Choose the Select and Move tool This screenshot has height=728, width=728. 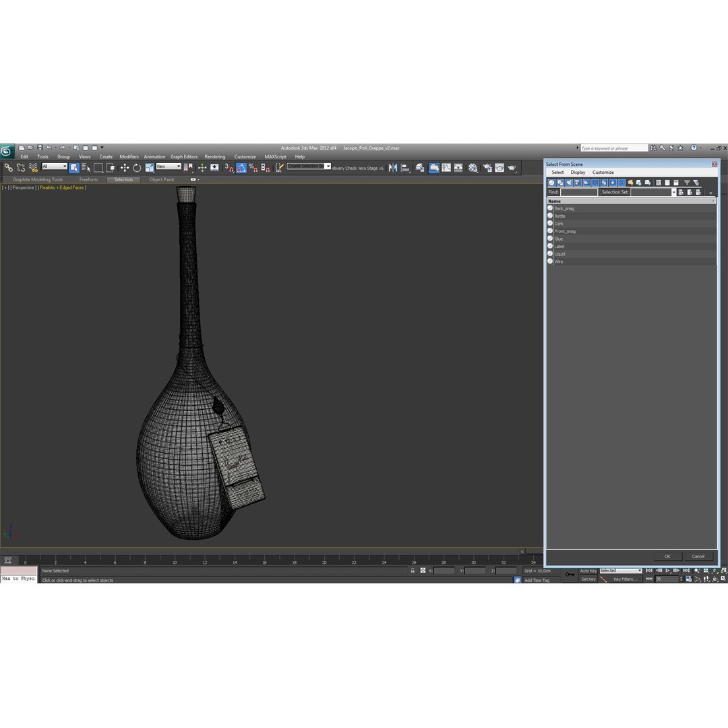[125, 168]
